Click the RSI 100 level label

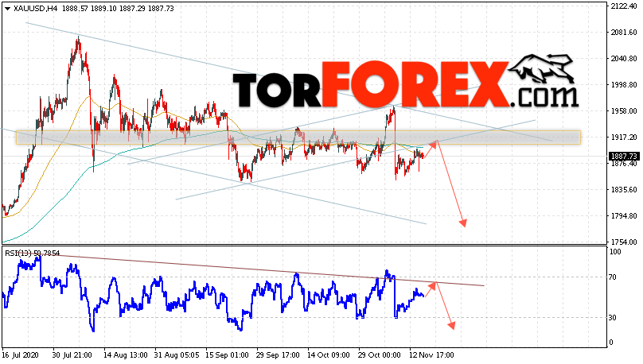615,252
